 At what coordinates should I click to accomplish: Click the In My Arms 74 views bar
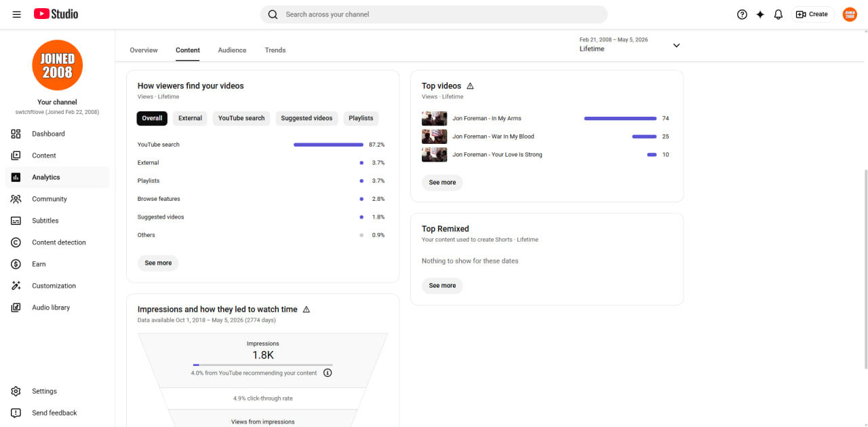pos(620,119)
